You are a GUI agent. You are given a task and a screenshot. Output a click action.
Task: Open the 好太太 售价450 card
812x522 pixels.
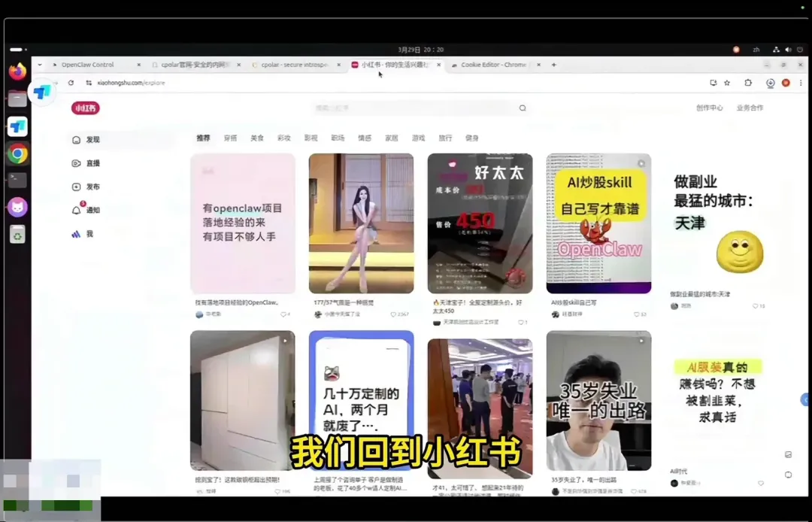(480, 223)
